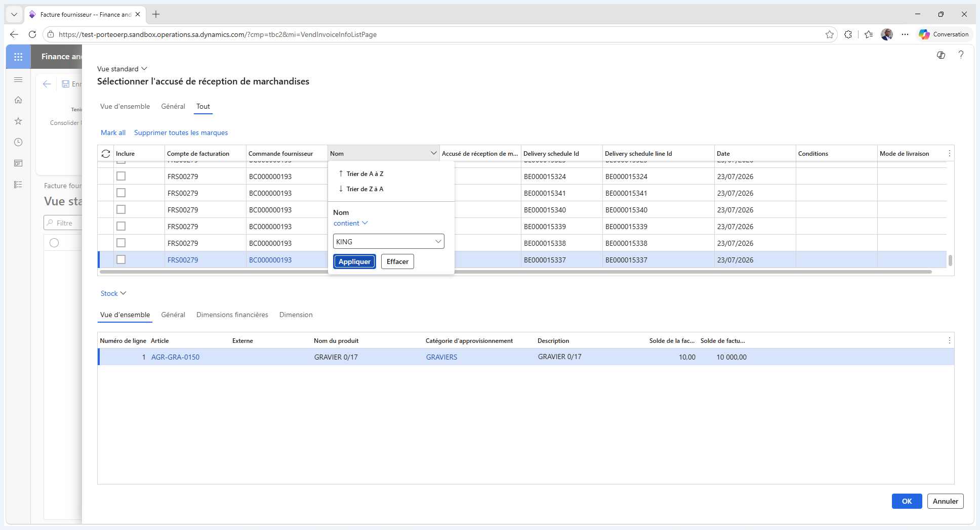Open browser extensions puzzle icon
Image resolution: width=980 pixels, height=530 pixels.
(848, 34)
